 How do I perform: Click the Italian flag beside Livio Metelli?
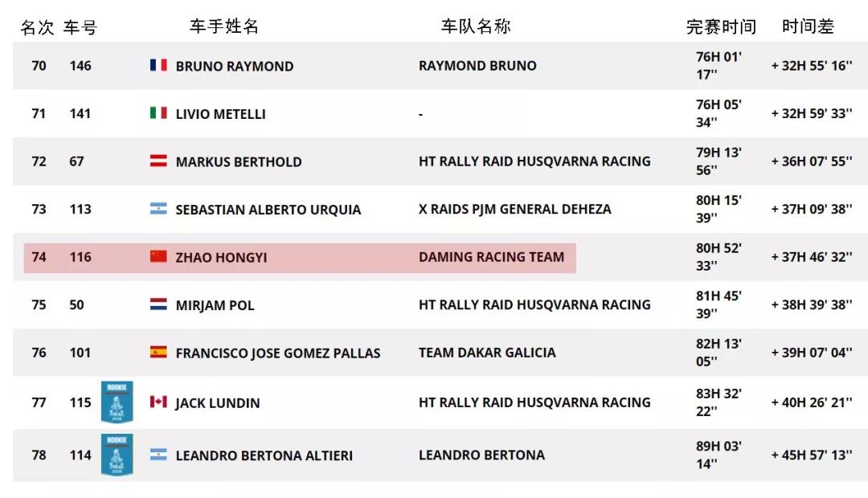[158, 113]
